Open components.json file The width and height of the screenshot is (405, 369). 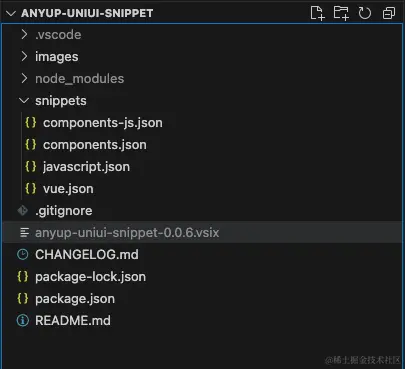203,145
